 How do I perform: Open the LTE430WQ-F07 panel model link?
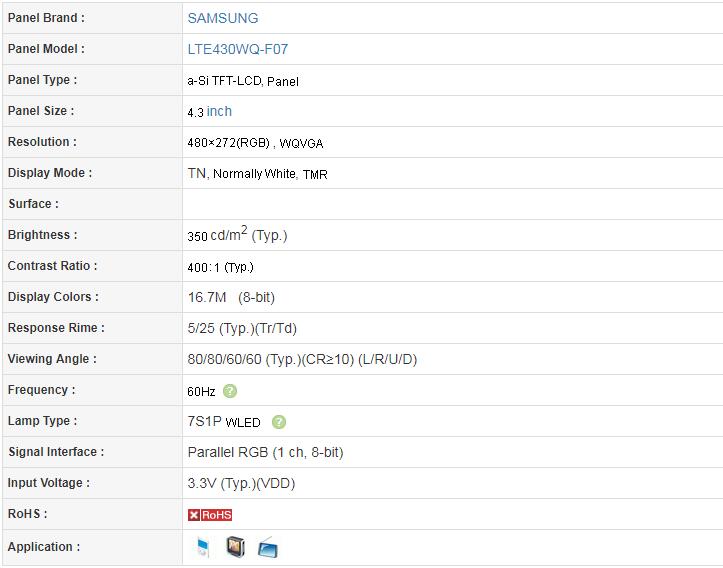237,49
